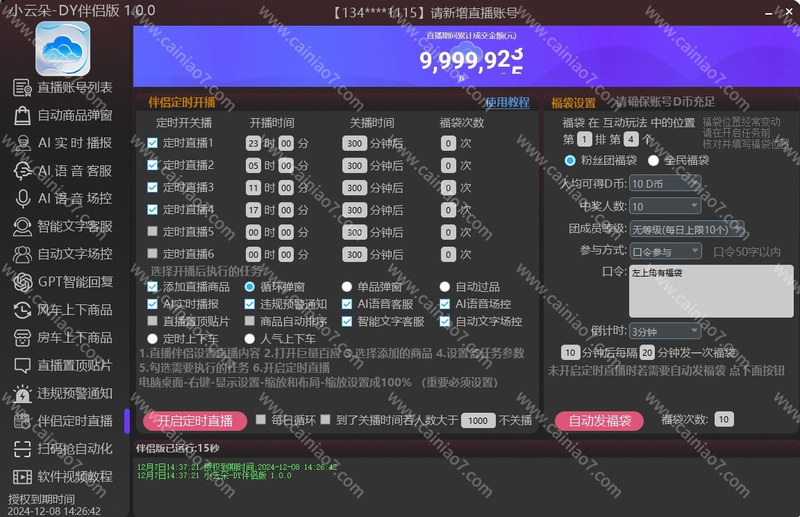Select 伴侣定时直播 menu label
Viewport: 800px width, 517px height.
74,421
